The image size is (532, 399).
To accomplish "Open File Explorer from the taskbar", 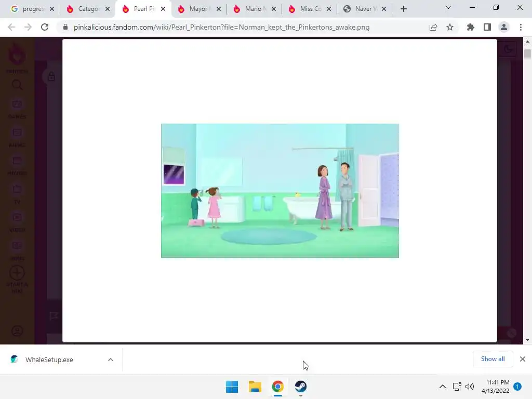I will click(x=255, y=387).
